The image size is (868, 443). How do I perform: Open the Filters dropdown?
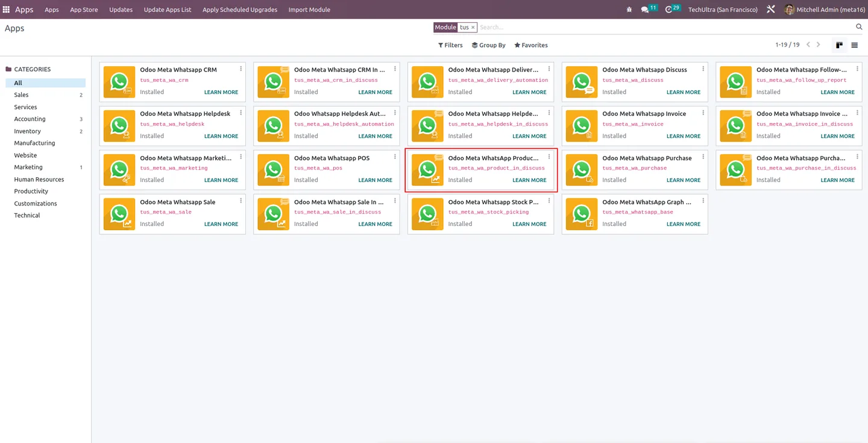pyautogui.click(x=450, y=45)
